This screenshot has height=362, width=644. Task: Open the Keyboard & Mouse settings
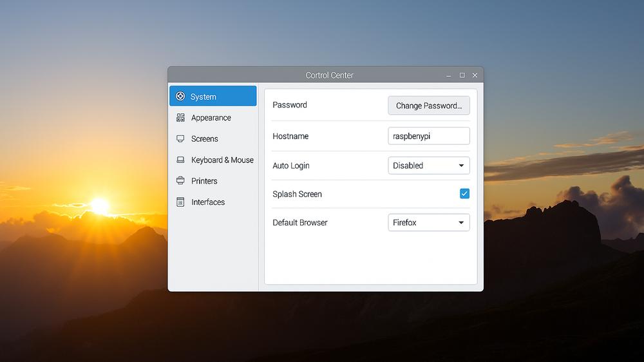coord(222,160)
